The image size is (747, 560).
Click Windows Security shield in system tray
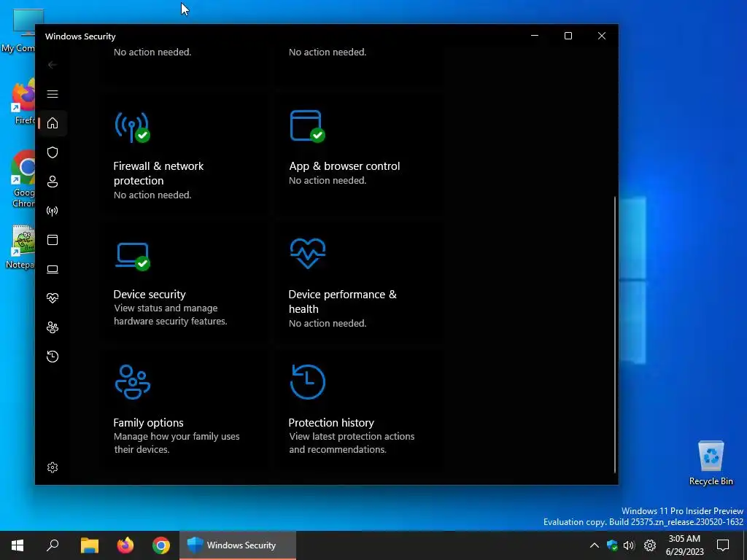(612, 545)
